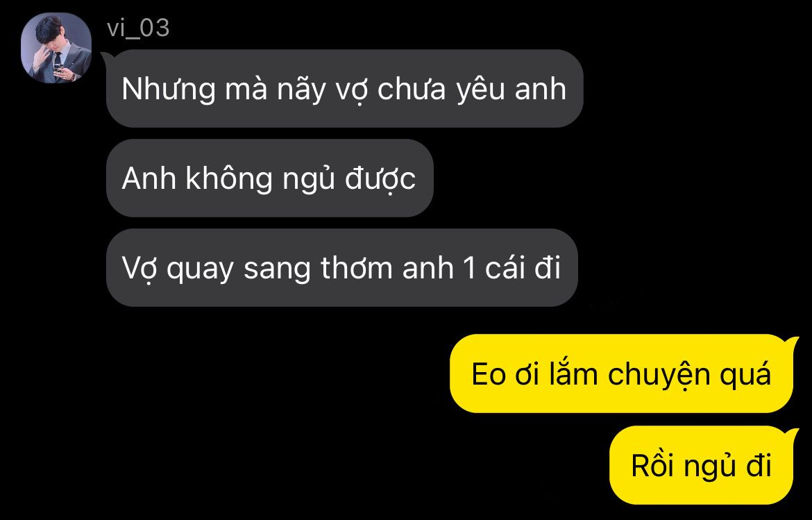This screenshot has height=520, width=812.
Task: Click the word 'quá' in the yellow bubble
Action: (x=750, y=374)
